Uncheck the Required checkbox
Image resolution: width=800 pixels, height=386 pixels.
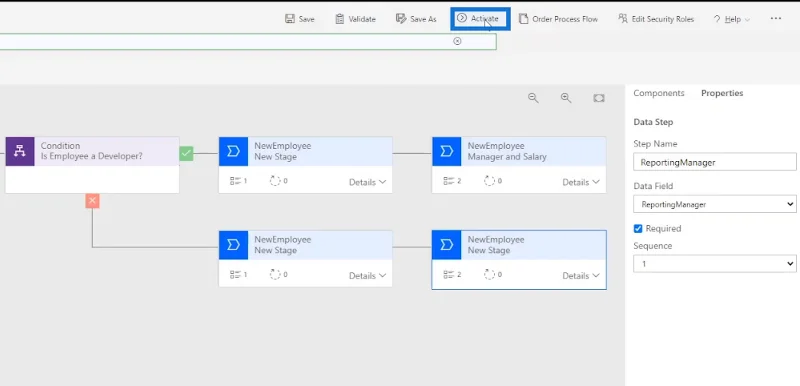click(638, 228)
